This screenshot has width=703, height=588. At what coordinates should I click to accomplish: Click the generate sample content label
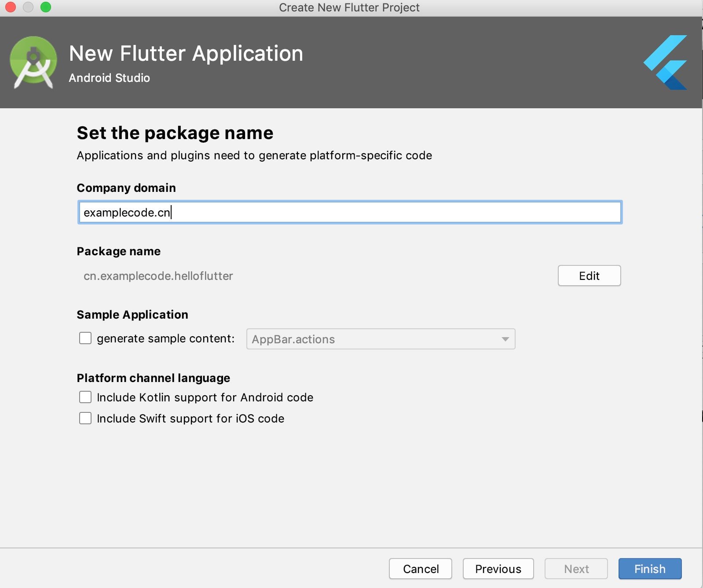click(x=165, y=338)
